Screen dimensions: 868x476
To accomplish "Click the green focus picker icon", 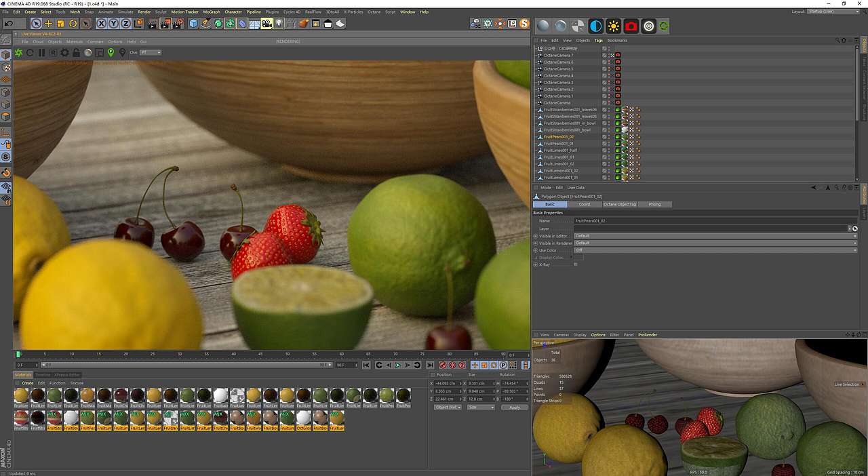I will point(111,53).
